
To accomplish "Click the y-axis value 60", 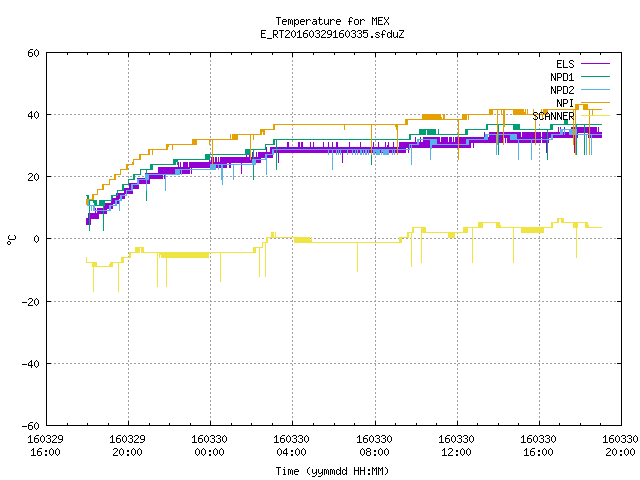I will click(33, 53).
